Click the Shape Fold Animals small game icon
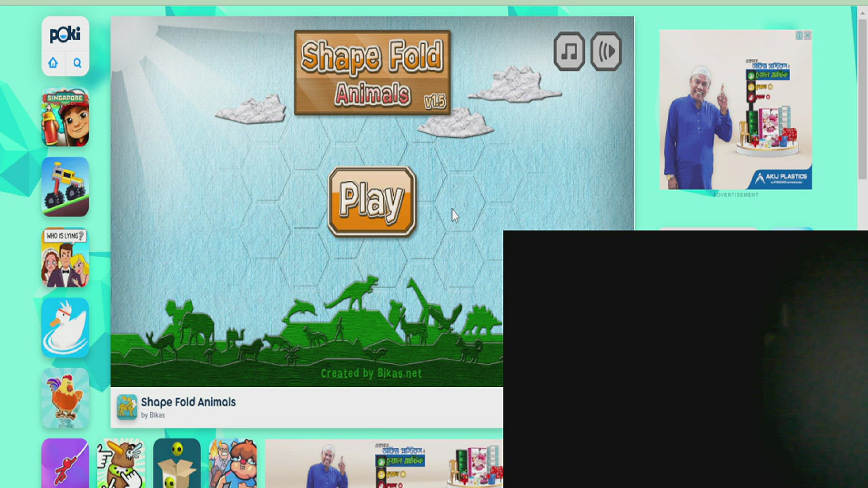Screen dimensions: 868x488 tap(127, 407)
